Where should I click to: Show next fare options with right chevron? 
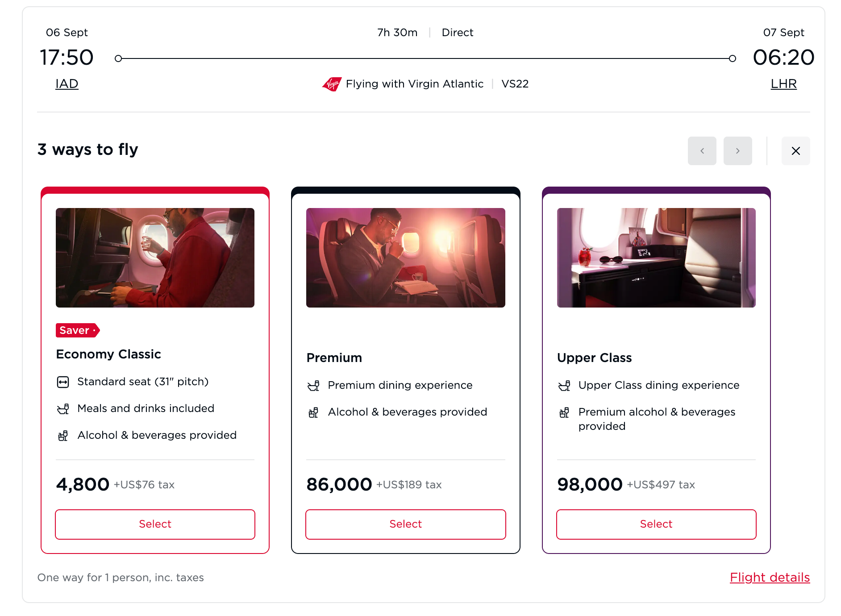coord(737,151)
